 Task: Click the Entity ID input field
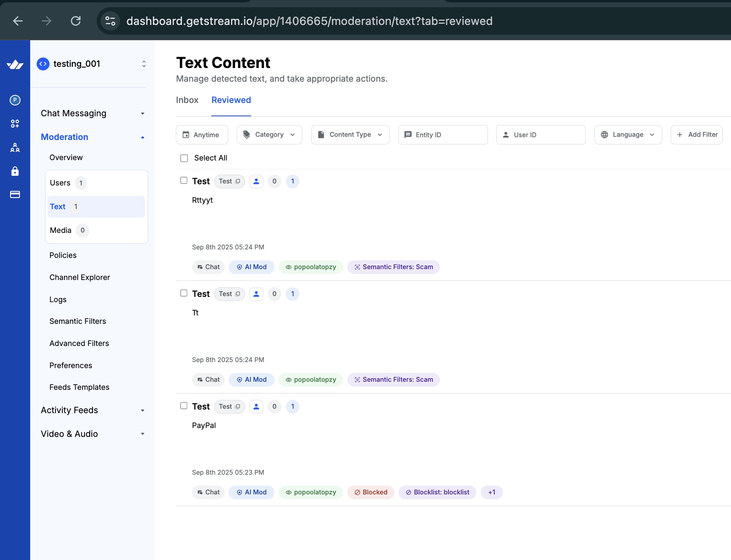pos(443,135)
